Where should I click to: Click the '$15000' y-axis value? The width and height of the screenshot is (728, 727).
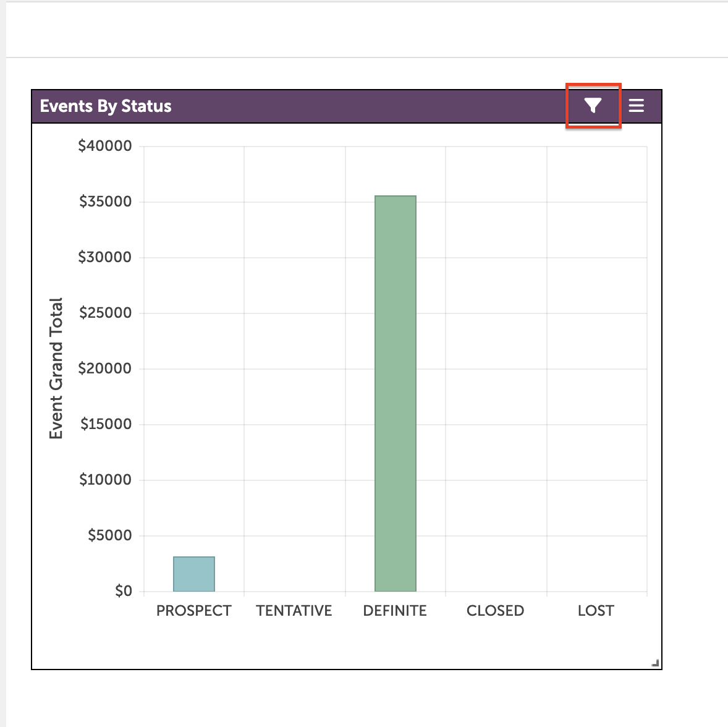[106, 424]
